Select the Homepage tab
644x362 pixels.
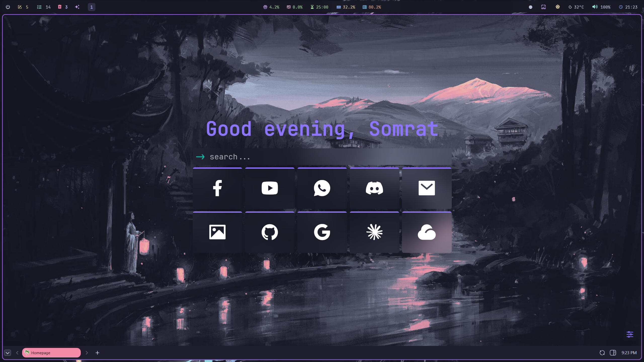click(51, 353)
